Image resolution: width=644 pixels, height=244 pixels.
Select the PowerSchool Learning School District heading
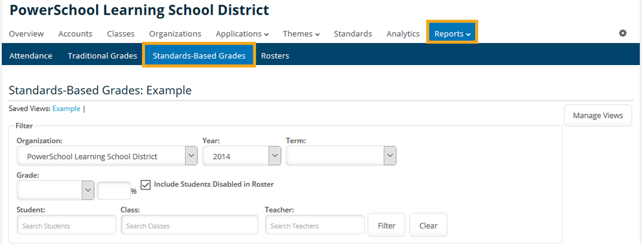coord(139,10)
